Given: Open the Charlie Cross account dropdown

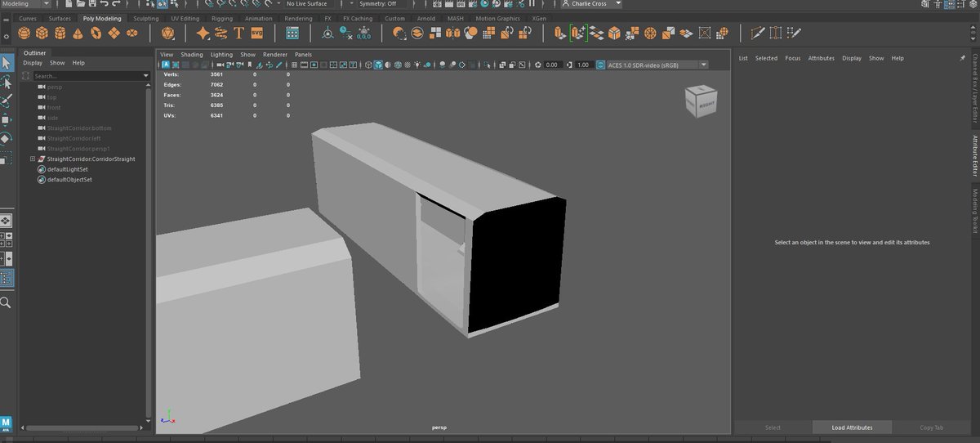Looking at the screenshot, I should pos(591,4).
